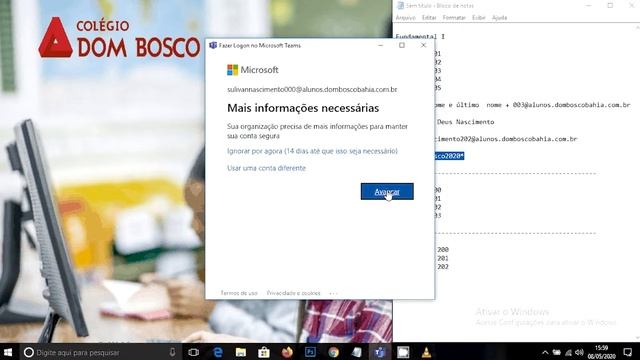Open the Ajuda menu in Notepad
The width and height of the screenshot is (640, 360).
tap(499, 18)
